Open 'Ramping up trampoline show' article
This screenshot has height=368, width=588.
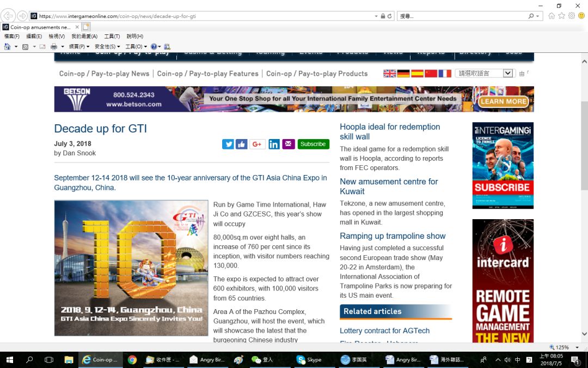click(x=393, y=236)
